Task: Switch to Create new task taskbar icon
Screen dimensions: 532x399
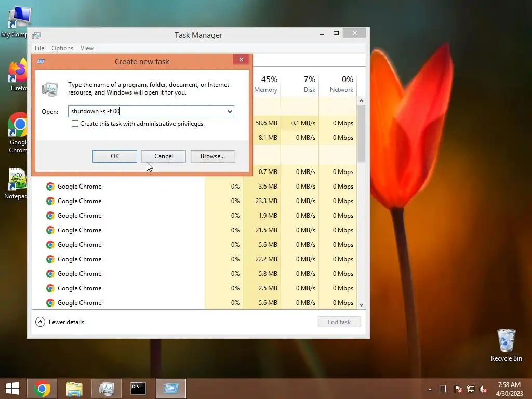Action: 170,389
